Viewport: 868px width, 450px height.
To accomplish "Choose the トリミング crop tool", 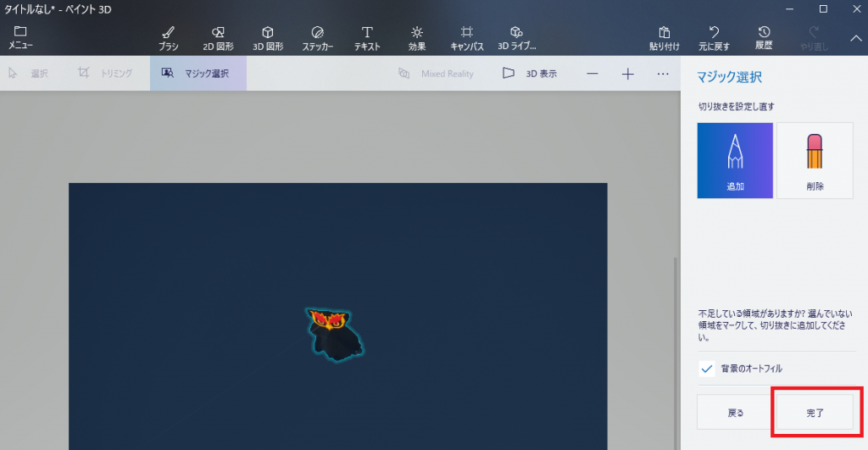I will (105, 73).
